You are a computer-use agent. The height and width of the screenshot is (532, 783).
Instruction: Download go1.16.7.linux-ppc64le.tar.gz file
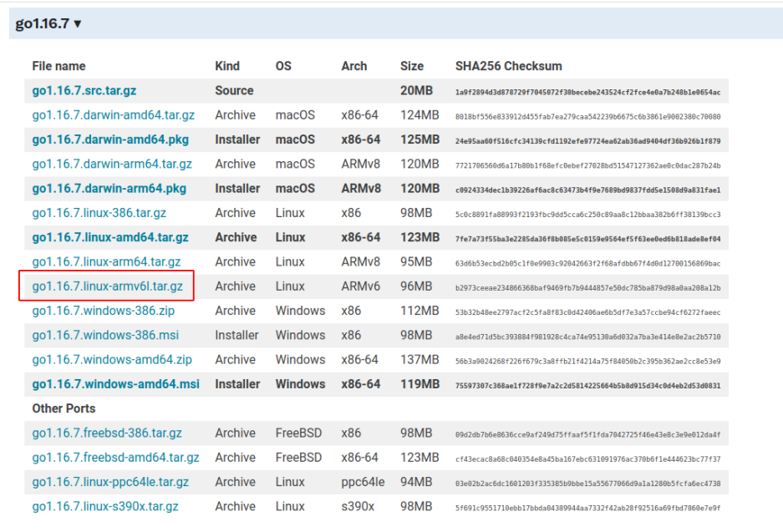(x=110, y=482)
